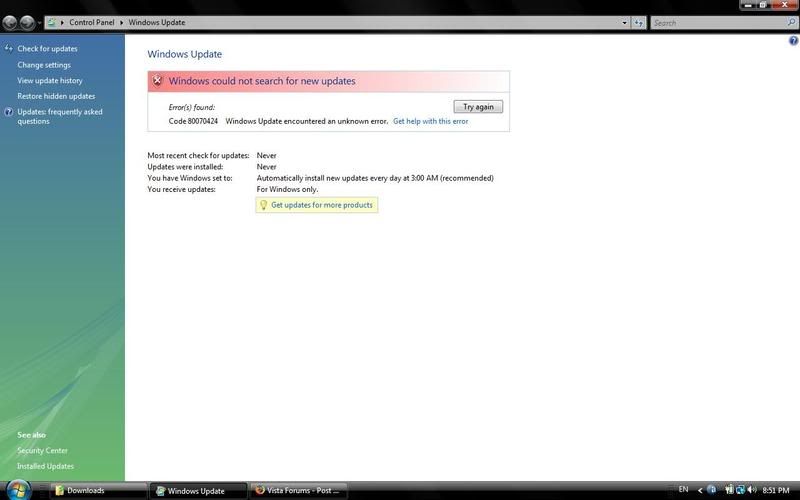This screenshot has height=500, width=800.
Task: Click error text Code 80070424
Action: (x=193, y=121)
